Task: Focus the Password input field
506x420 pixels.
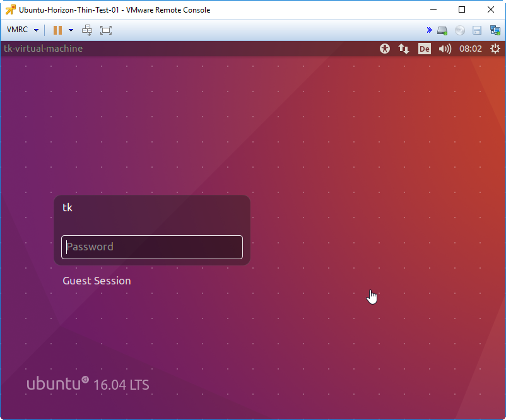Action: click(152, 247)
